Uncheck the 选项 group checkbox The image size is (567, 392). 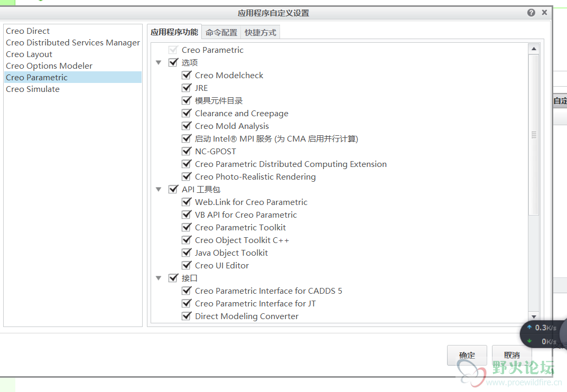tap(173, 62)
